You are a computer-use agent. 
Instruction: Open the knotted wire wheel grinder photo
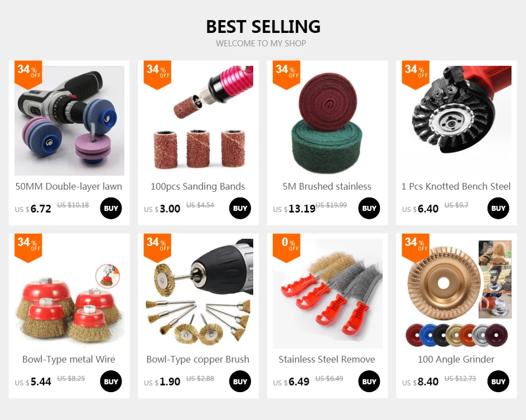pos(457,120)
